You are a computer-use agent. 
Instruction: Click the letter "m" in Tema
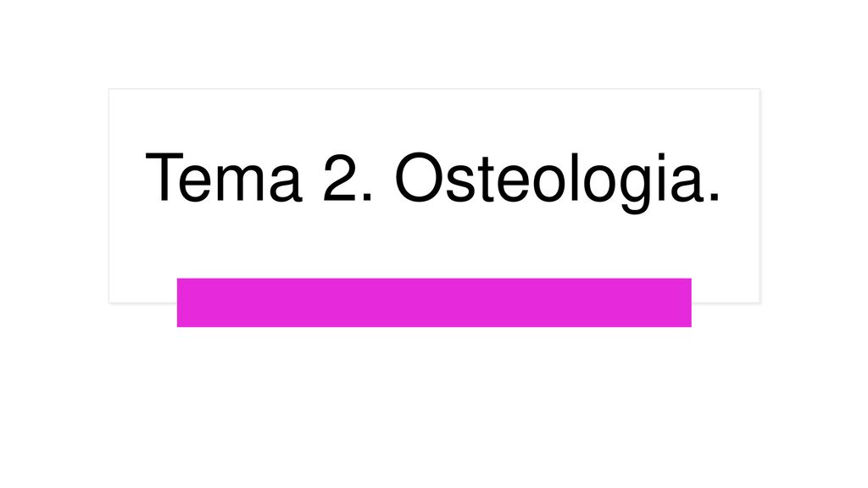click(x=242, y=184)
